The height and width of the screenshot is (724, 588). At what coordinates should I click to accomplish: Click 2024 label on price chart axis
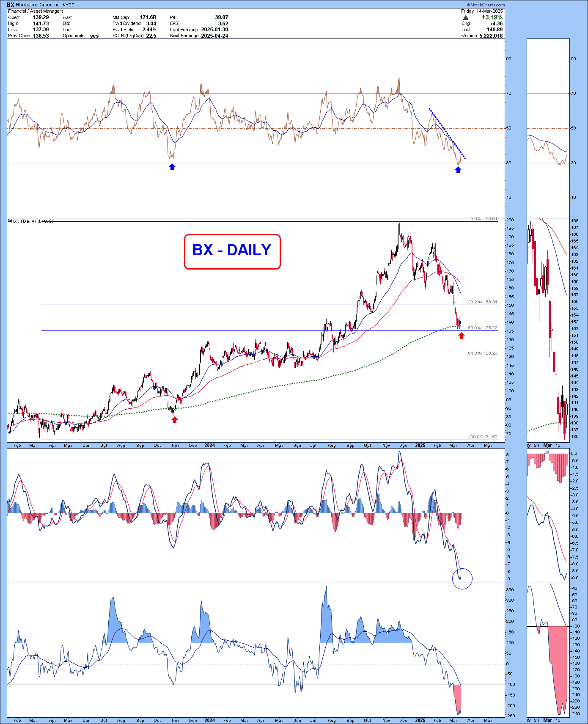click(209, 445)
